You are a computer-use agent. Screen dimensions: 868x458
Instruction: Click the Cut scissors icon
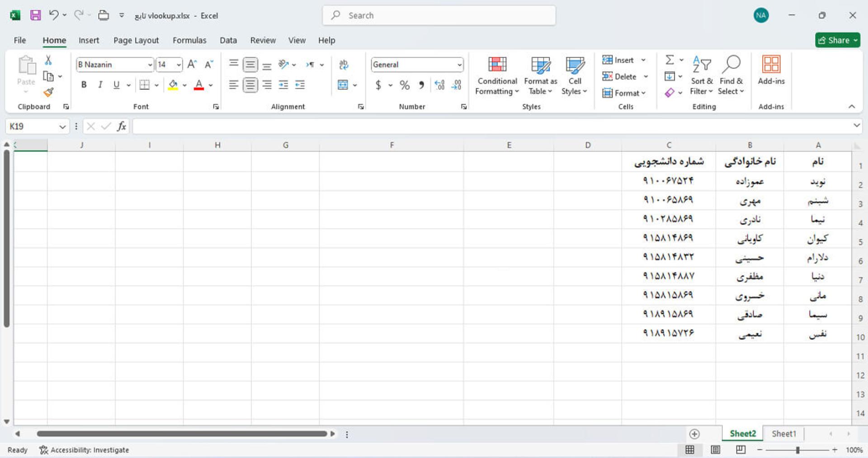[x=48, y=60]
